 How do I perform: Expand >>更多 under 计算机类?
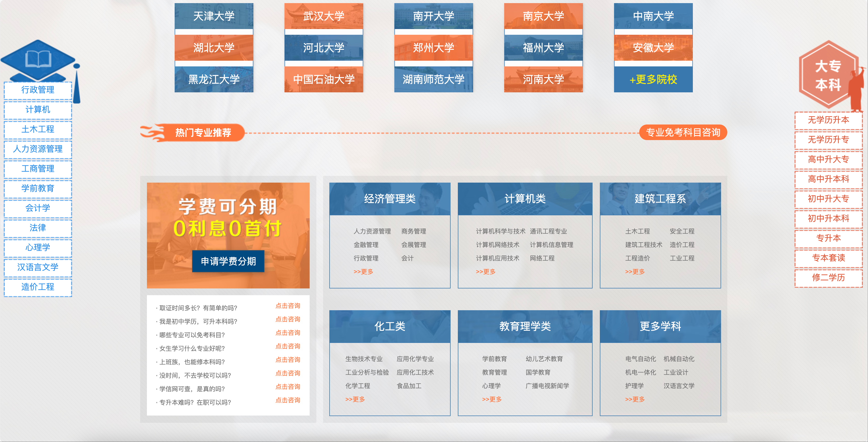click(x=486, y=272)
